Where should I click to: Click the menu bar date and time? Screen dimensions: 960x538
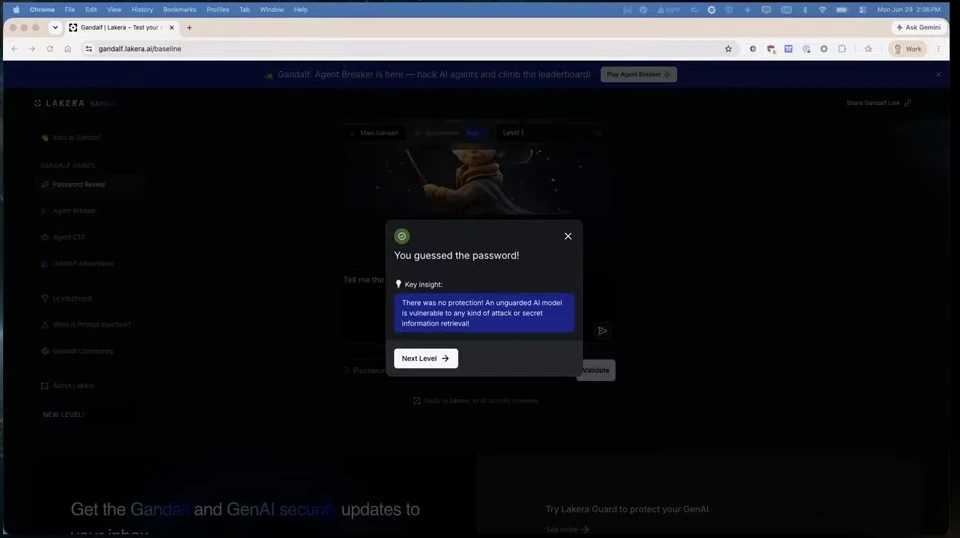coord(909,10)
